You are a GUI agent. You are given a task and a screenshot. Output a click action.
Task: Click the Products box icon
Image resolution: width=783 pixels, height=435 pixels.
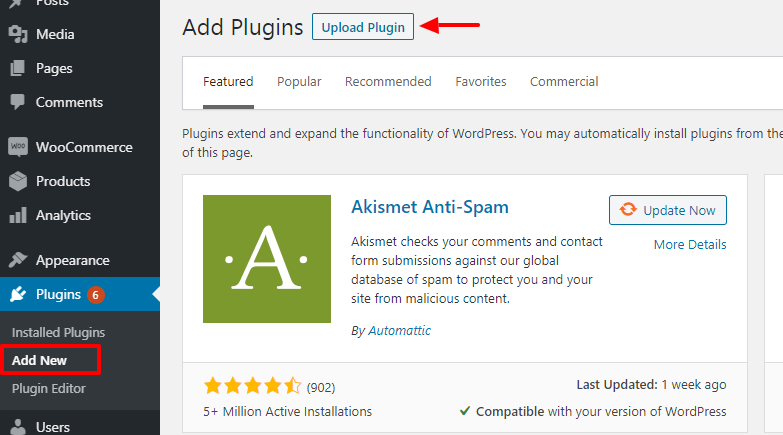click(x=18, y=181)
